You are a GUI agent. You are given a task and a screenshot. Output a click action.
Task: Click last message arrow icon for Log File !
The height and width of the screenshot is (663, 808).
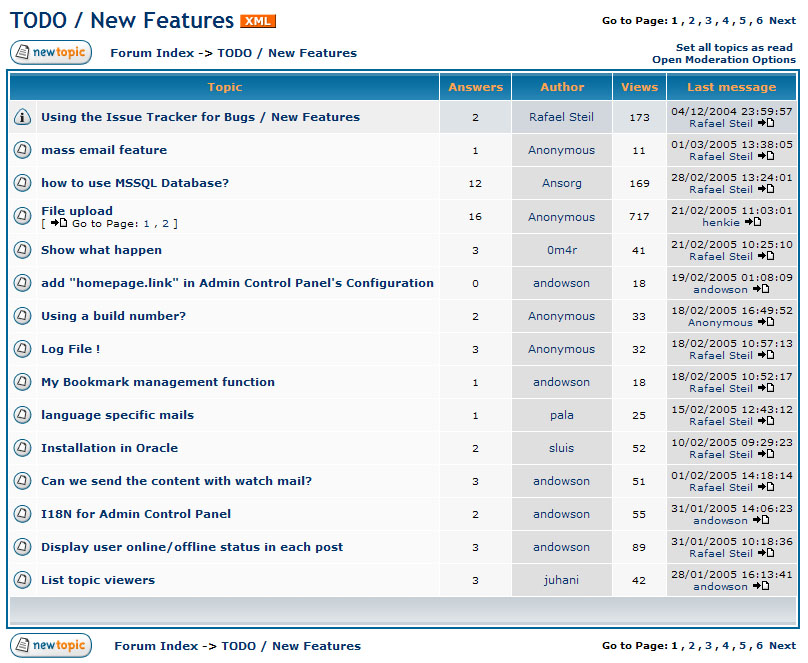tap(765, 355)
